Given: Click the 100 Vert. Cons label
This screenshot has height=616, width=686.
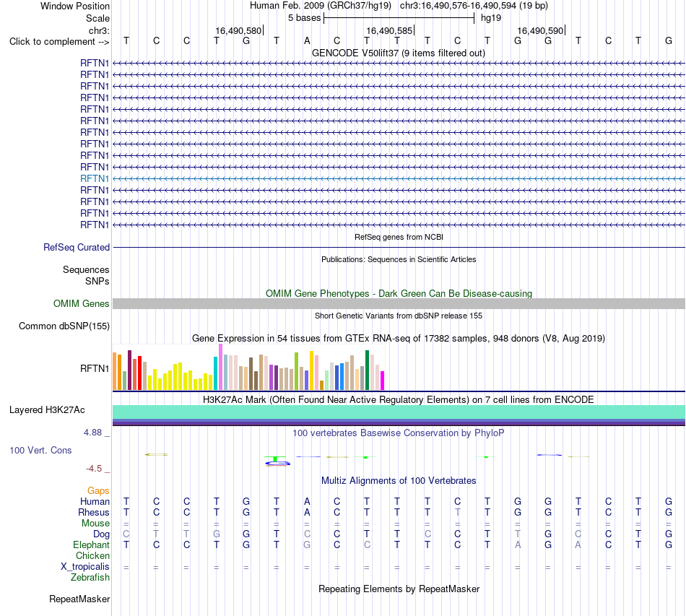Looking at the screenshot, I should [x=40, y=450].
